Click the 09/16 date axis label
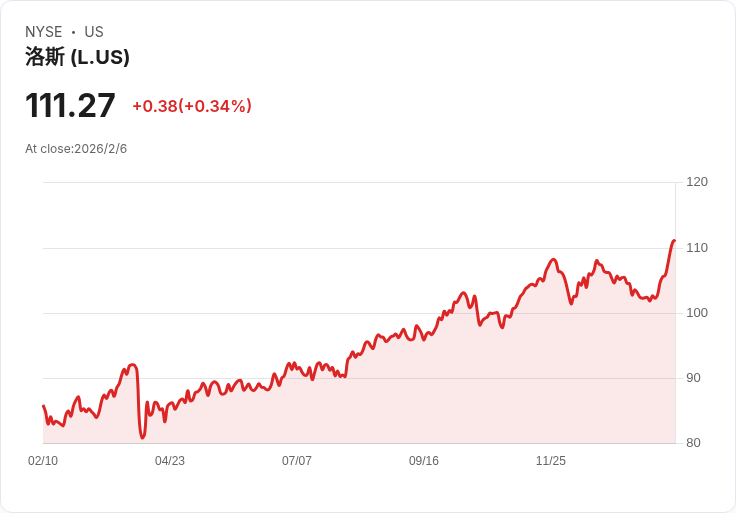736x513 pixels. tap(423, 460)
